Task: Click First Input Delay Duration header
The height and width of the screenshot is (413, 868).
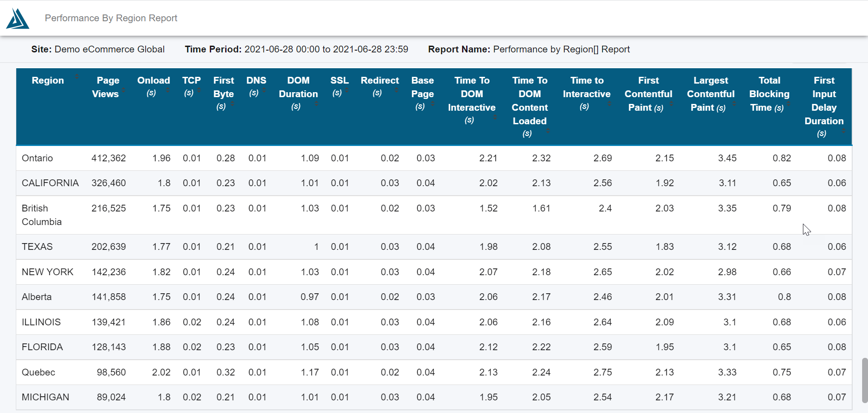Action: 824,107
